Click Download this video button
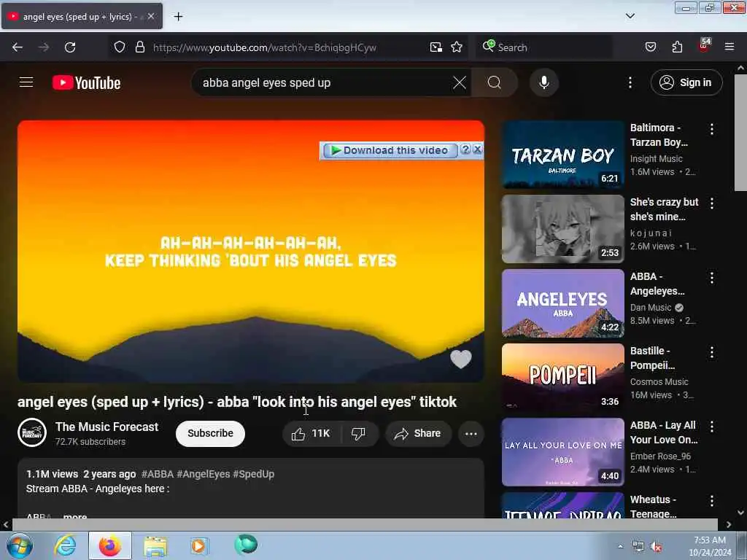Screen dimensions: 747x560 coord(390,150)
